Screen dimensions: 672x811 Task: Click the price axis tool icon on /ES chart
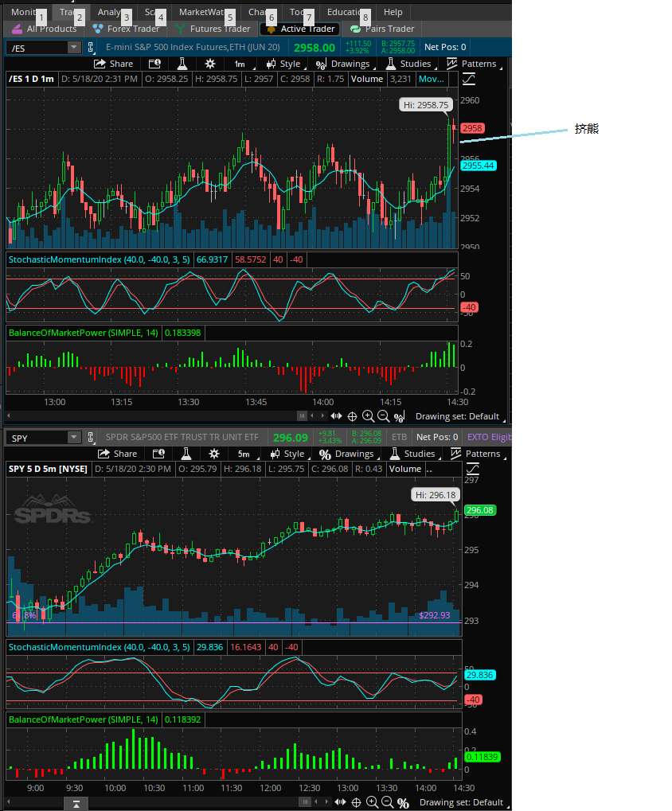tap(469, 79)
